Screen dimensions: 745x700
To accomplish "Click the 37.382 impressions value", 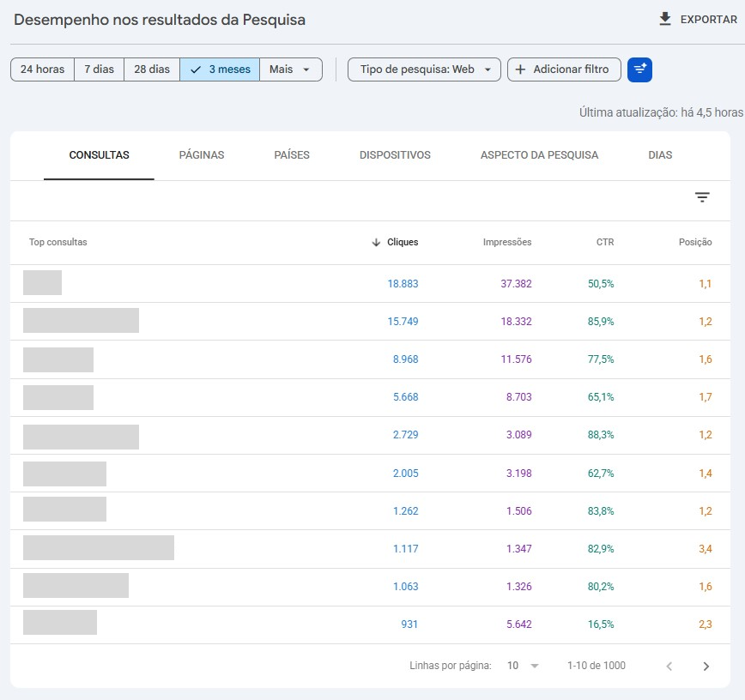I will coord(516,284).
